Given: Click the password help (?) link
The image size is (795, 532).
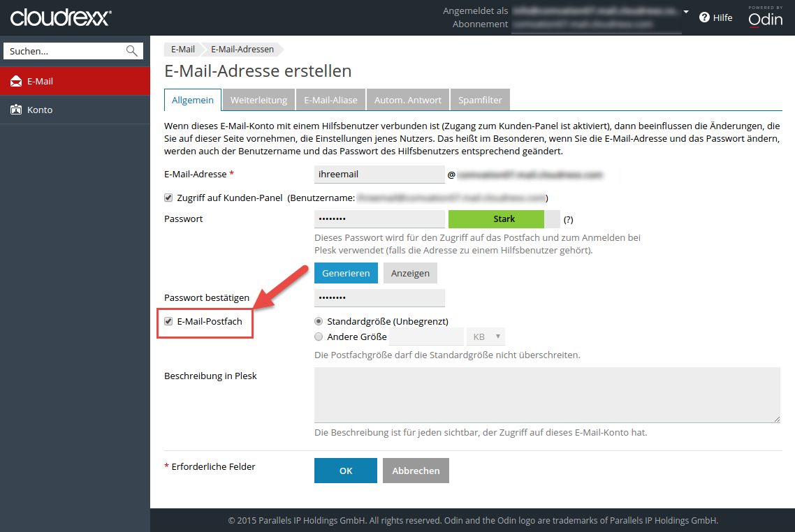Looking at the screenshot, I should point(569,219).
